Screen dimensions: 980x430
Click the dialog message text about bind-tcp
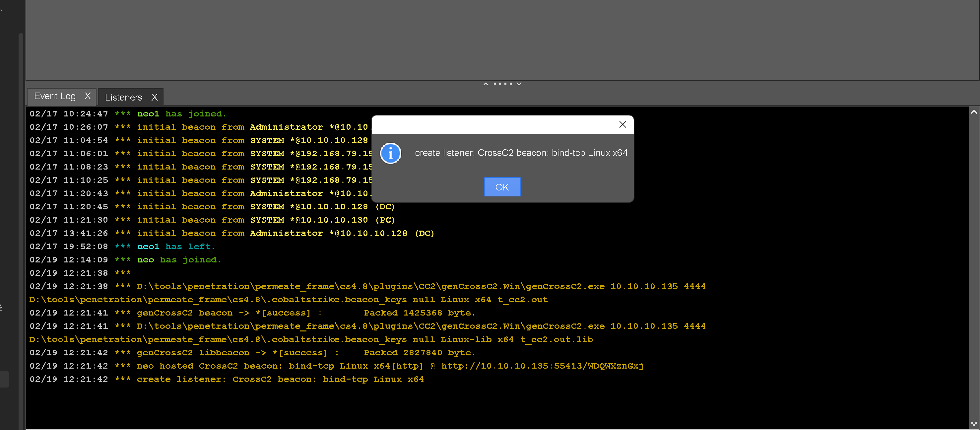(x=521, y=153)
